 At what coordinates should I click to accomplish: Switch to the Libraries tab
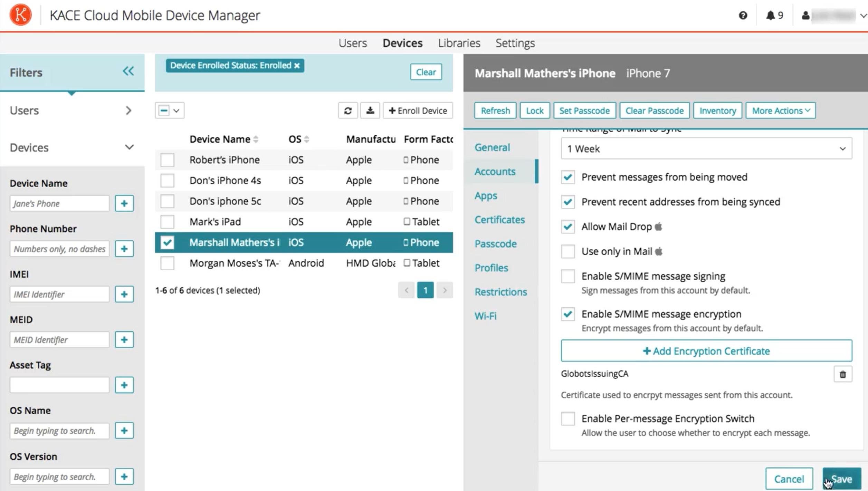coord(459,43)
